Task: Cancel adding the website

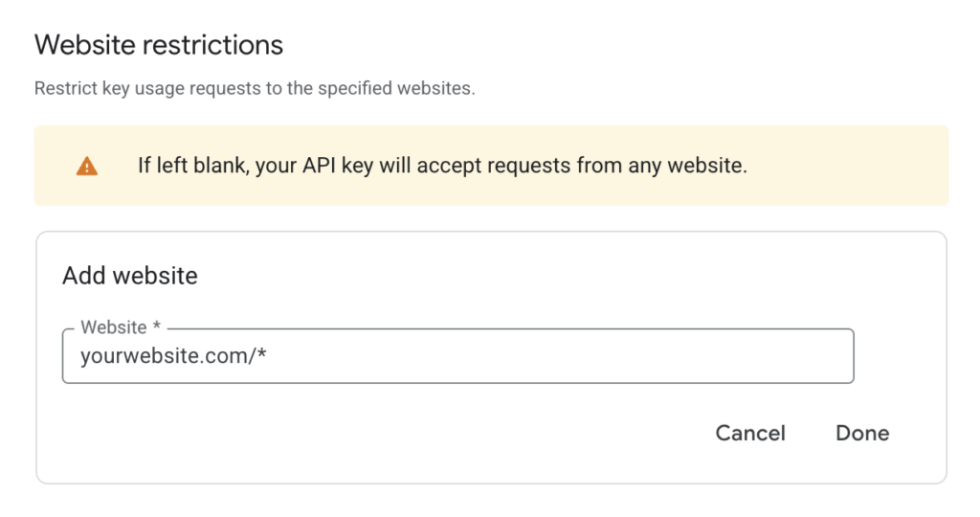Action: tap(750, 433)
